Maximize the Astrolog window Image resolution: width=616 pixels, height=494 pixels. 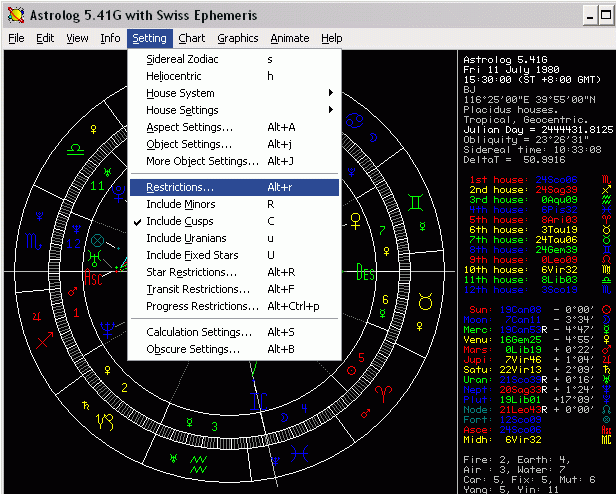(606, 15)
